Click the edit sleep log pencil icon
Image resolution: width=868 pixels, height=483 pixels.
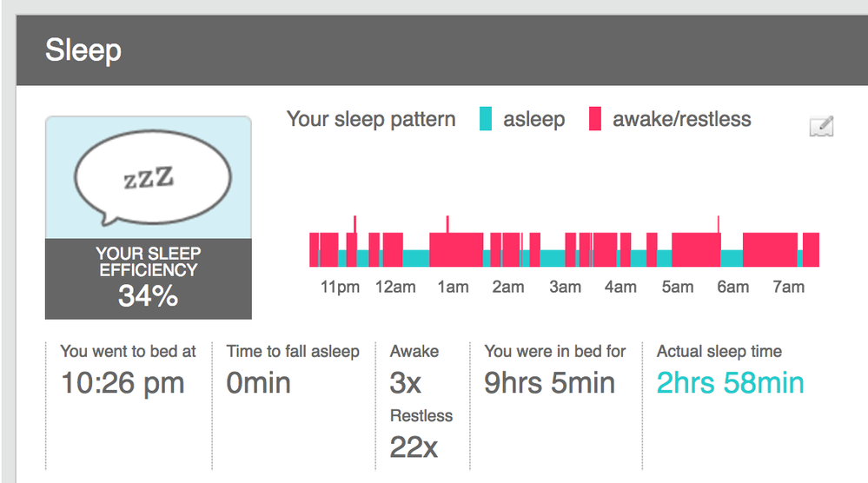[821, 127]
